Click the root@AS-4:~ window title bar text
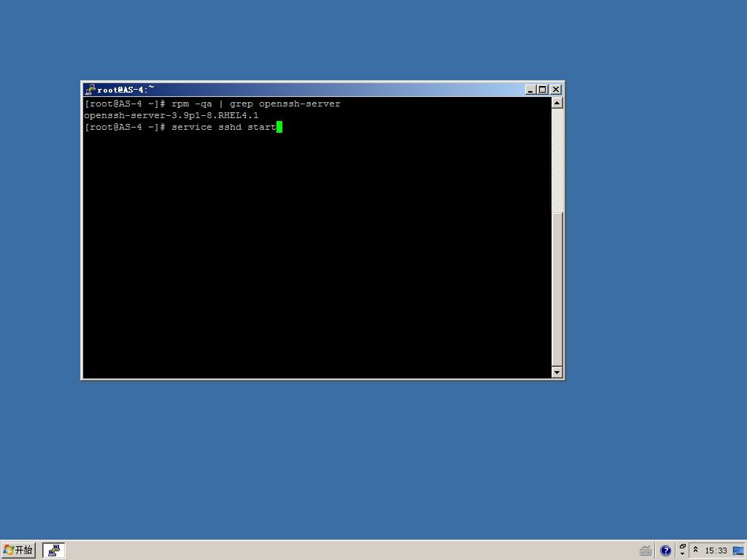Screen dimensions: 747x560 125,90
